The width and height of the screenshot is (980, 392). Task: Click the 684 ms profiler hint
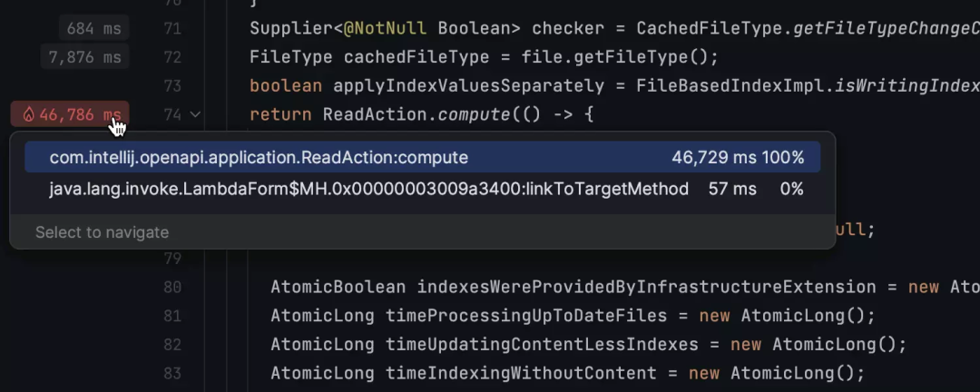(x=93, y=29)
